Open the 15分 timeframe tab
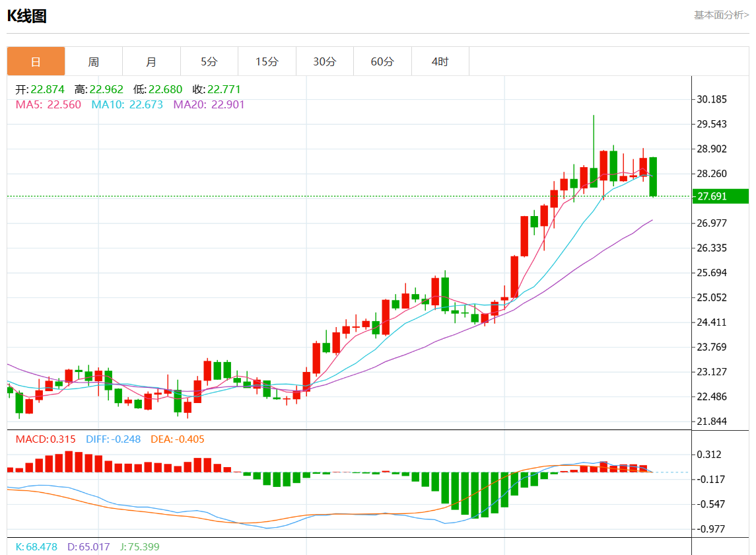The height and width of the screenshot is (555, 756). [267, 61]
